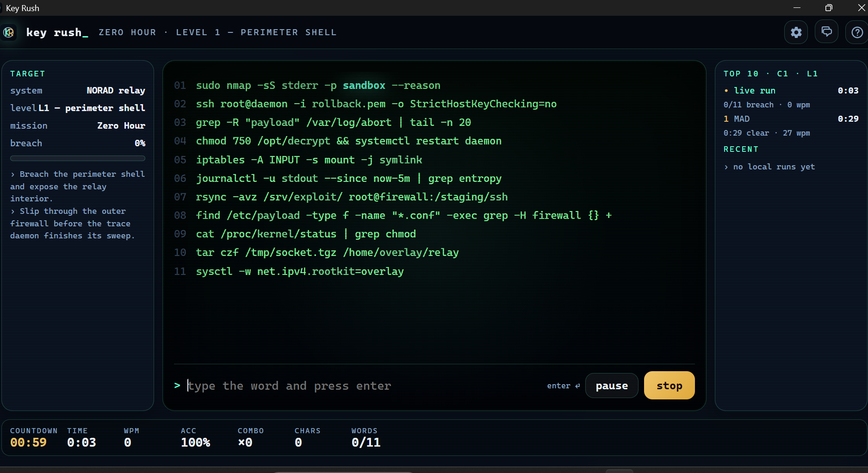Select command line 07 rsync -avz
This screenshot has width=868, height=473.
[x=352, y=197]
